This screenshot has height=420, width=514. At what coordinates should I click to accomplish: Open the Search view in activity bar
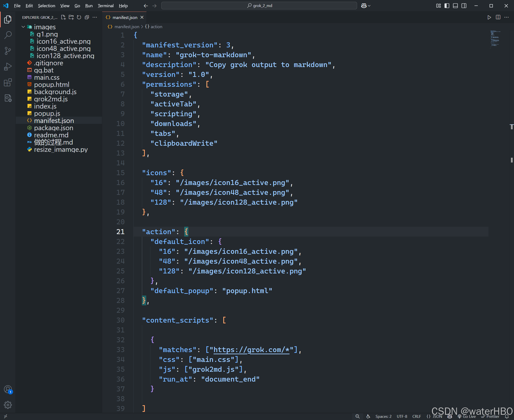click(x=8, y=35)
